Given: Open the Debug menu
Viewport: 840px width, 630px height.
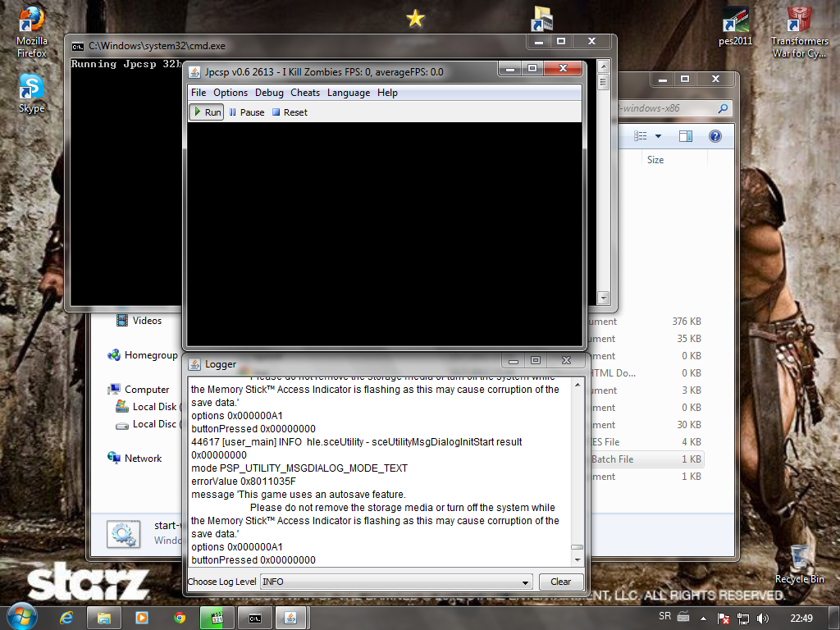Looking at the screenshot, I should (x=269, y=93).
